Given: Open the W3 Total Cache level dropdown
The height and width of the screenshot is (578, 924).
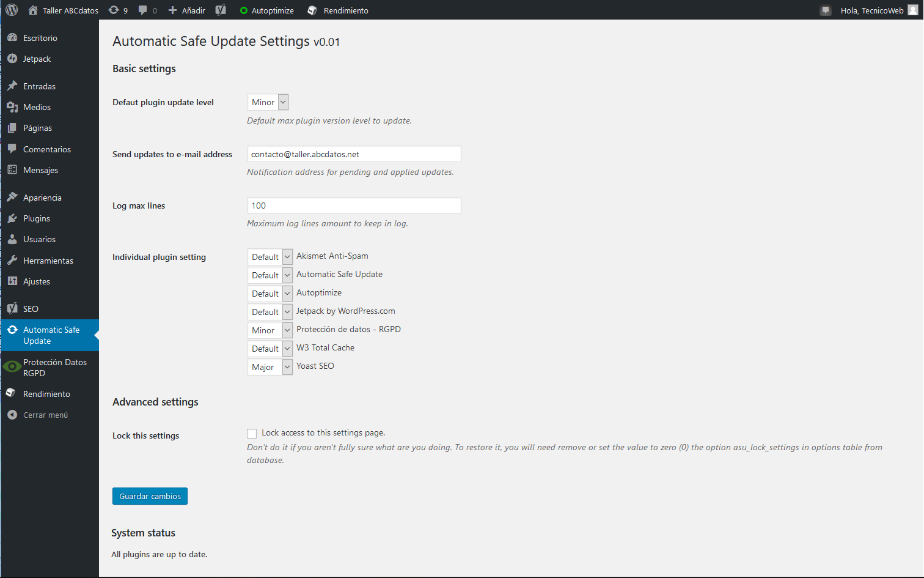Looking at the screenshot, I should click(x=269, y=349).
